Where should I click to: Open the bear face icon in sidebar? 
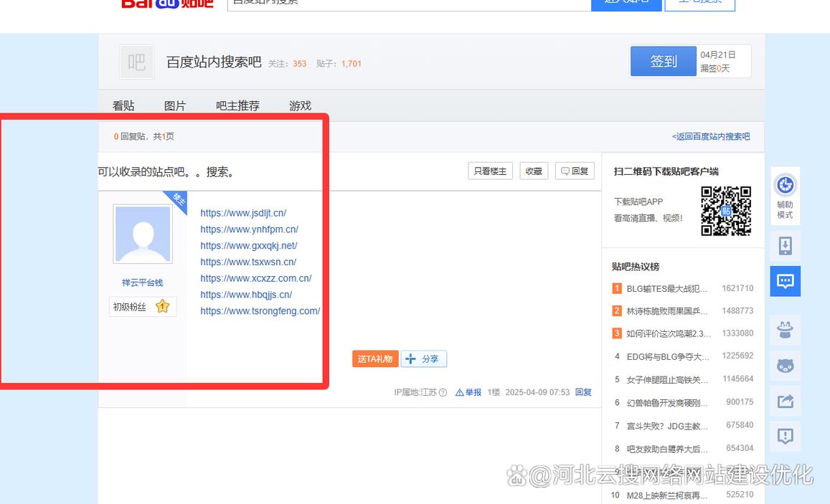click(x=785, y=366)
